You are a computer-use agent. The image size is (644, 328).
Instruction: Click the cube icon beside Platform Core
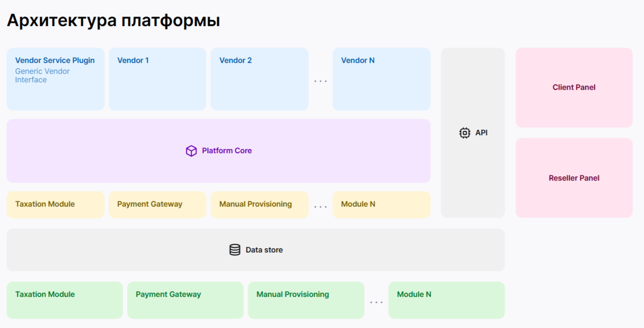point(191,151)
